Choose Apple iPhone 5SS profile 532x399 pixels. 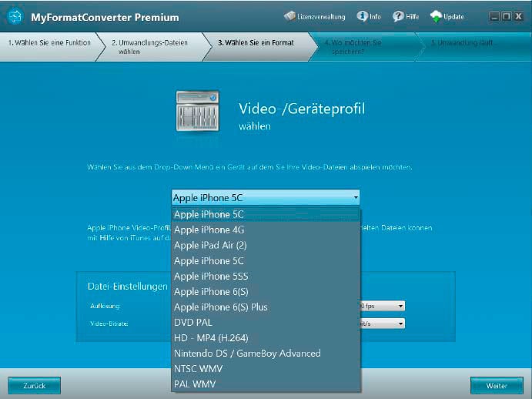click(x=266, y=276)
